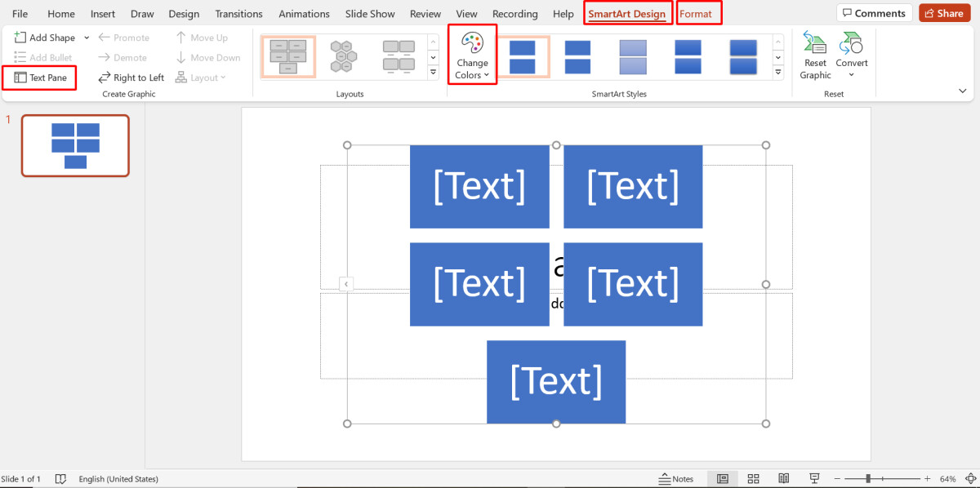
Task: Click the Add Bullet command
Action: 43,58
